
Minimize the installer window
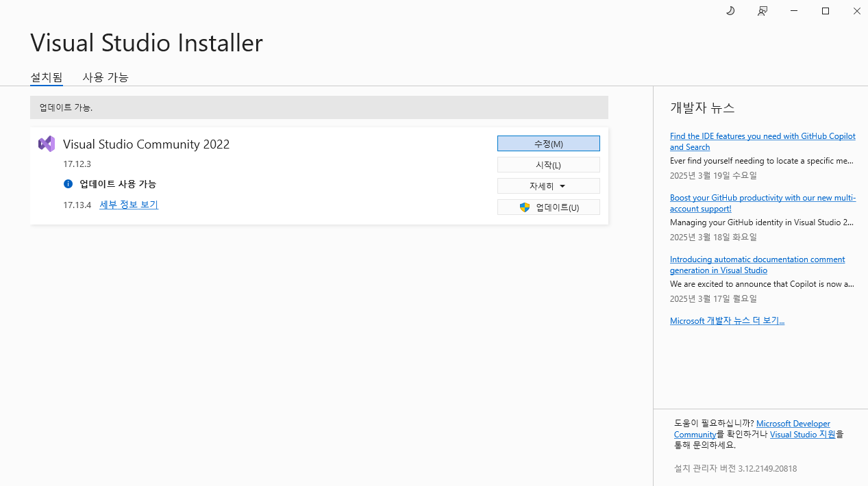pyautogui.click(x=794, y=11)
